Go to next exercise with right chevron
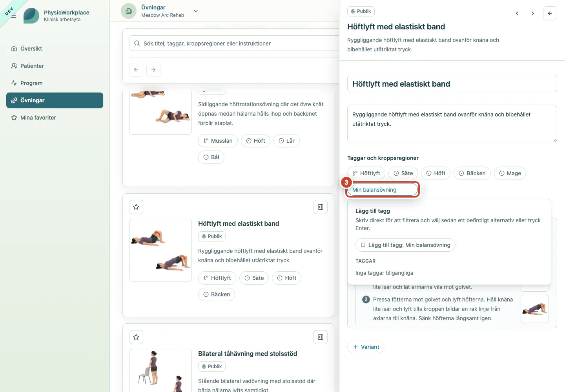 (x=532, y=13)
